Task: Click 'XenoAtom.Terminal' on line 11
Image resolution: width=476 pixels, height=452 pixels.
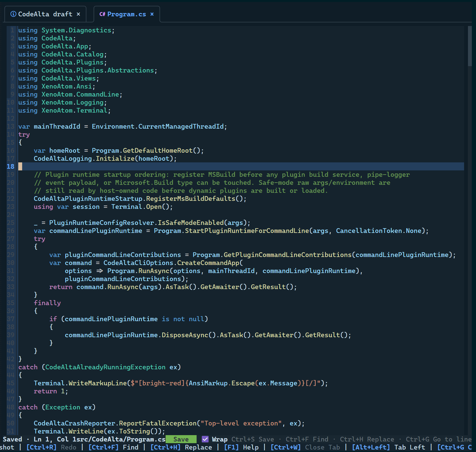Action: coord(74,110)
